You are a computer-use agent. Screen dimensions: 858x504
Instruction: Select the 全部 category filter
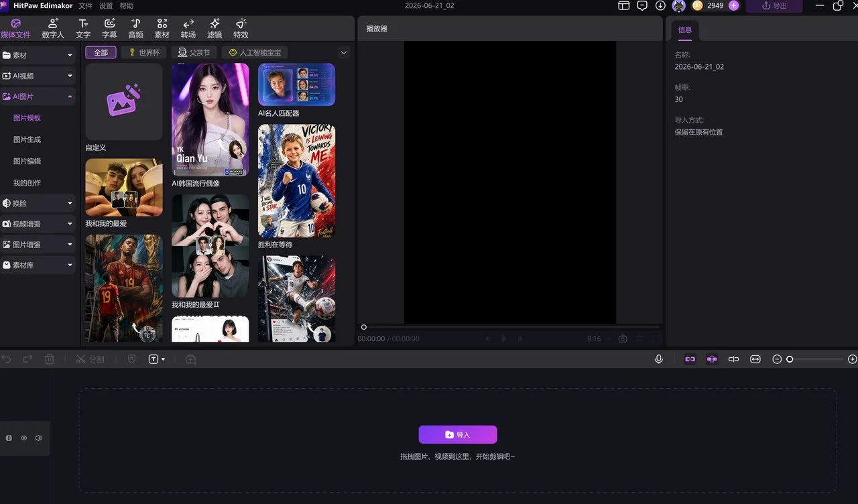point(101,52)
